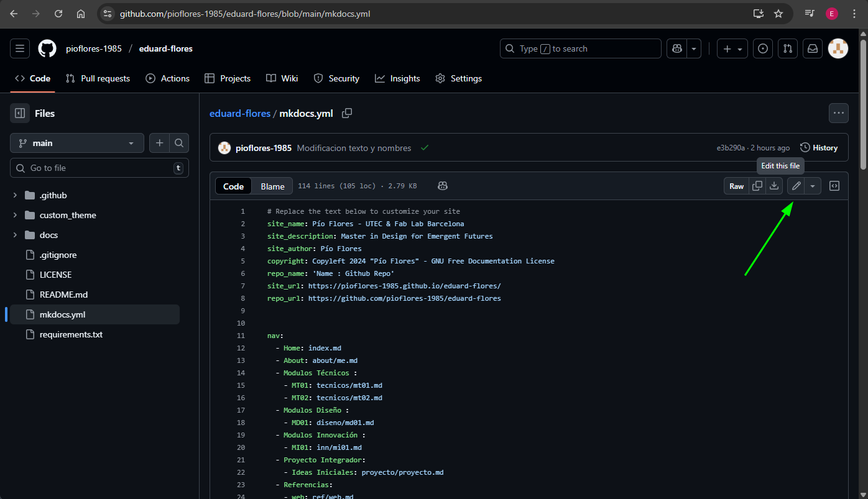Open the Raw file view
This screenshot has height=499, width=868.
click(x=736, y=186)
